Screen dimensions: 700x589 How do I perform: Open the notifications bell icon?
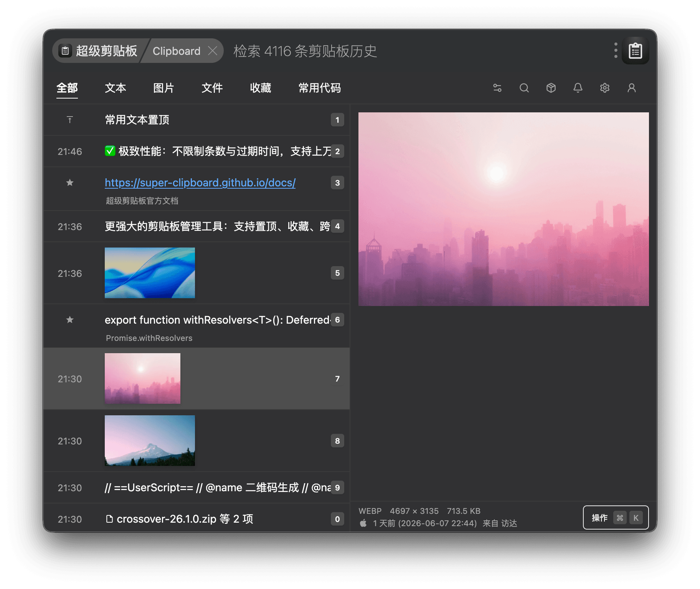click(x=578, y=88)
